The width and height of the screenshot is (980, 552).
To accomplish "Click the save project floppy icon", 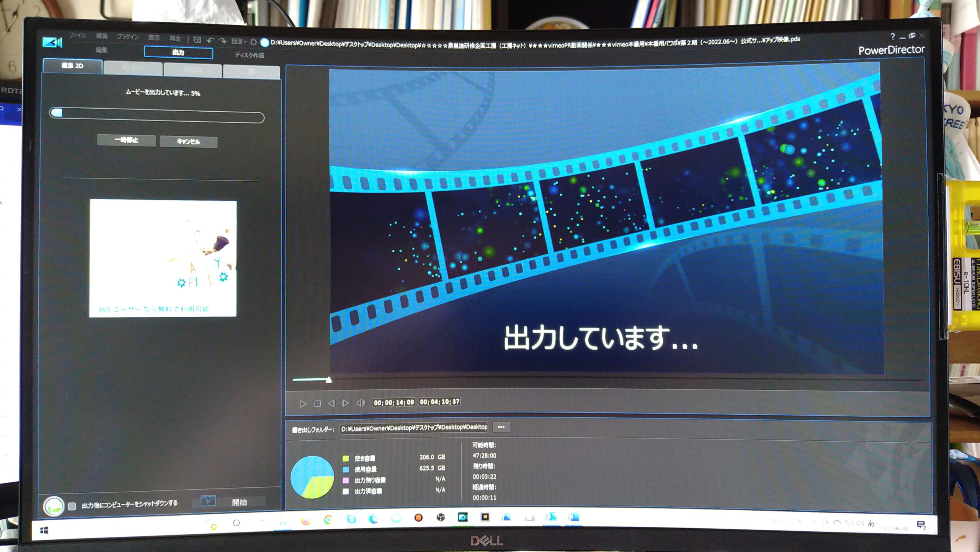I will 197,39.
